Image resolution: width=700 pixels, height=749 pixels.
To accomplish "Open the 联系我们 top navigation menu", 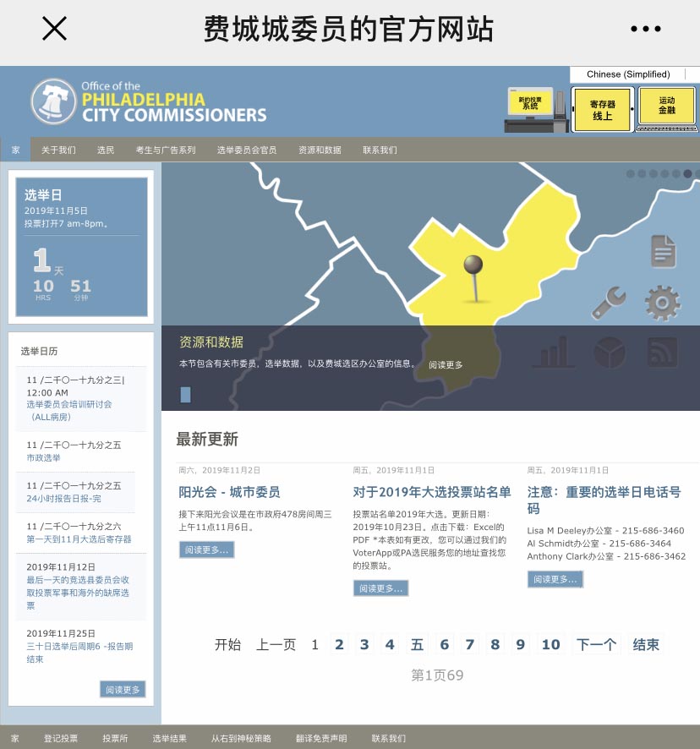I will point(380,150).
